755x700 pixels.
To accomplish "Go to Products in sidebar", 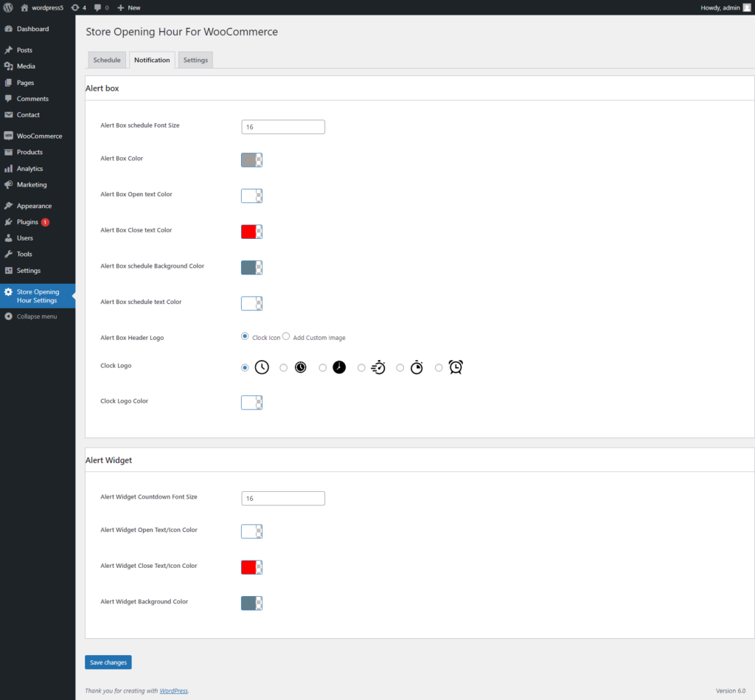I will pyautogui.click(x=38, y=152).
